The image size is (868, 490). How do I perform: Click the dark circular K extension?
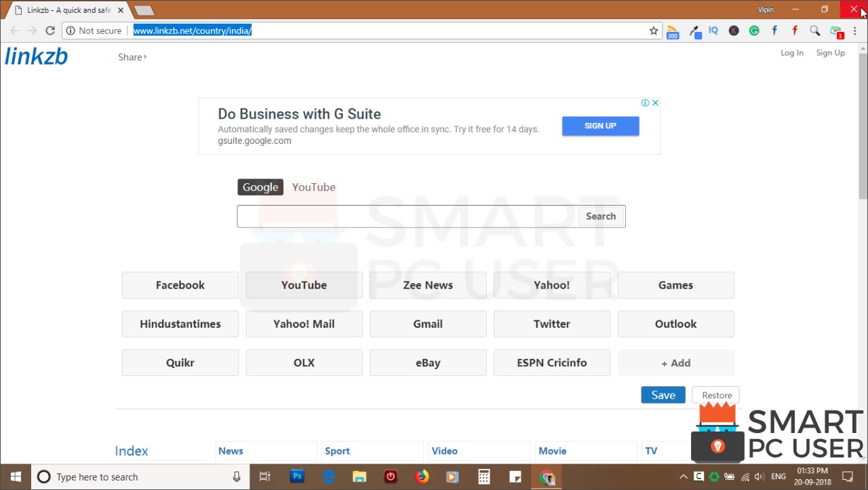click(x=734, y=31)
